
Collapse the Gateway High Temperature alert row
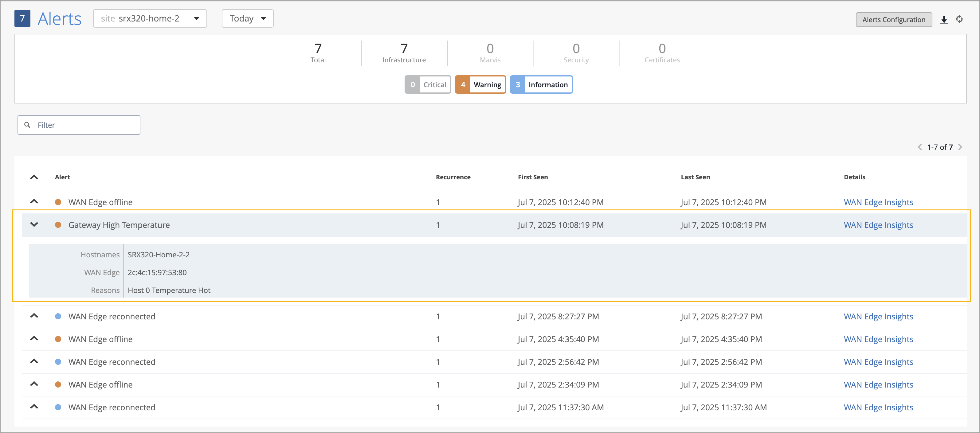(x=34, y=225)
